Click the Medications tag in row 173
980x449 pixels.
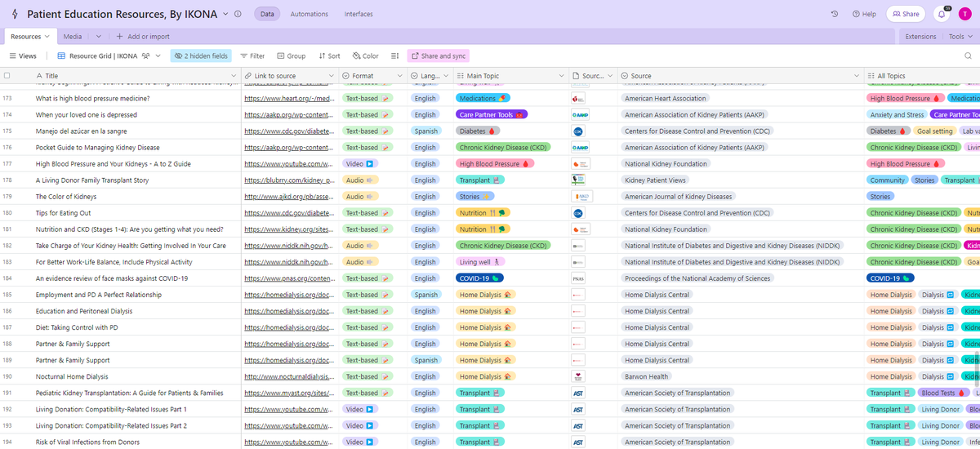tap(483, 98)
